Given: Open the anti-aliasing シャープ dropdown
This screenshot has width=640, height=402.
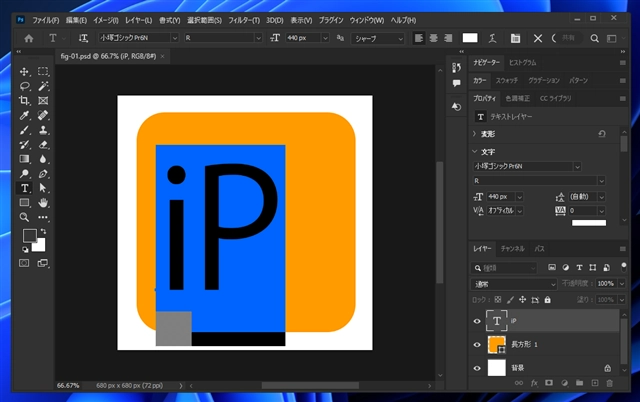Looking at the screenshot, I should (376, 38).
